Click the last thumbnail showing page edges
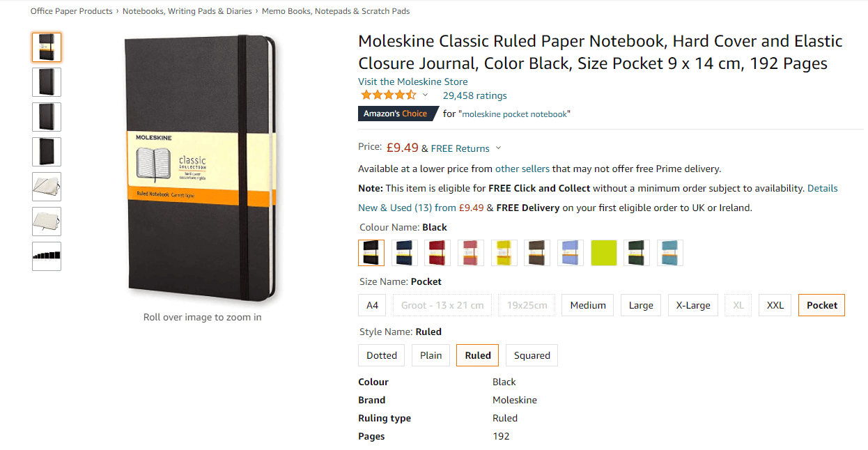The height and width of the screenshot is (450, 868). (47, 256)
